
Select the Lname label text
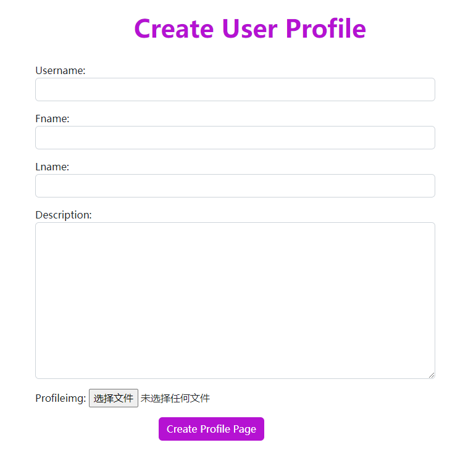pos(52,167)
